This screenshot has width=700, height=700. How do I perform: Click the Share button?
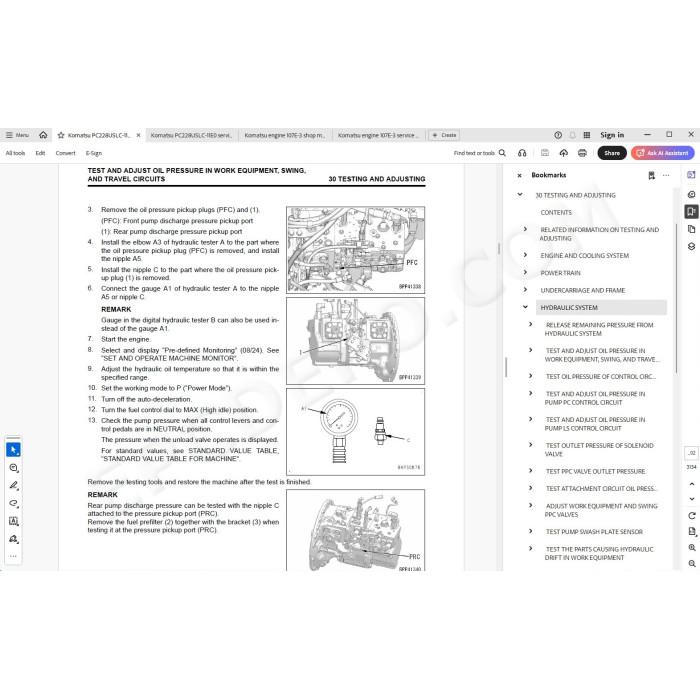point(612,153)
